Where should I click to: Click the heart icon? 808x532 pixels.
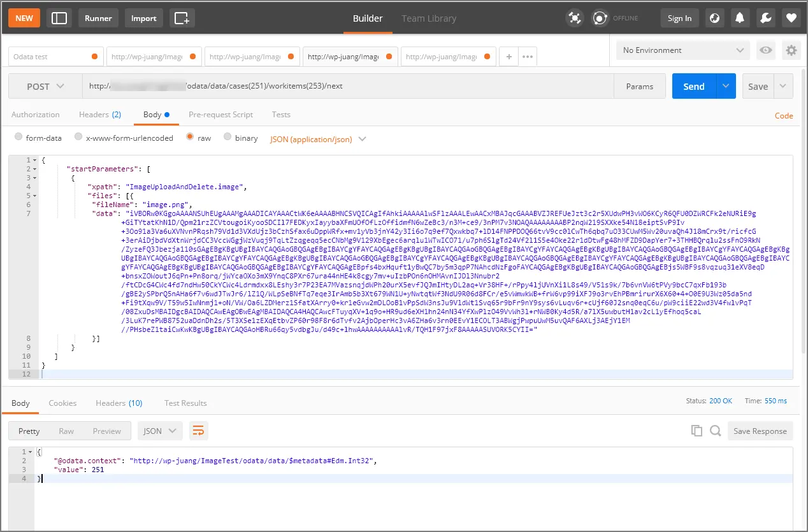[791, 18]
